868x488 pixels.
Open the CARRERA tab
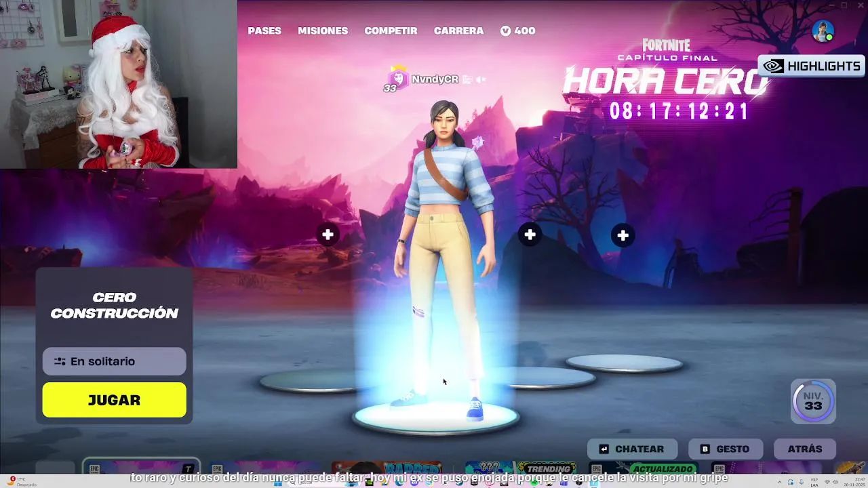(459, 30)
